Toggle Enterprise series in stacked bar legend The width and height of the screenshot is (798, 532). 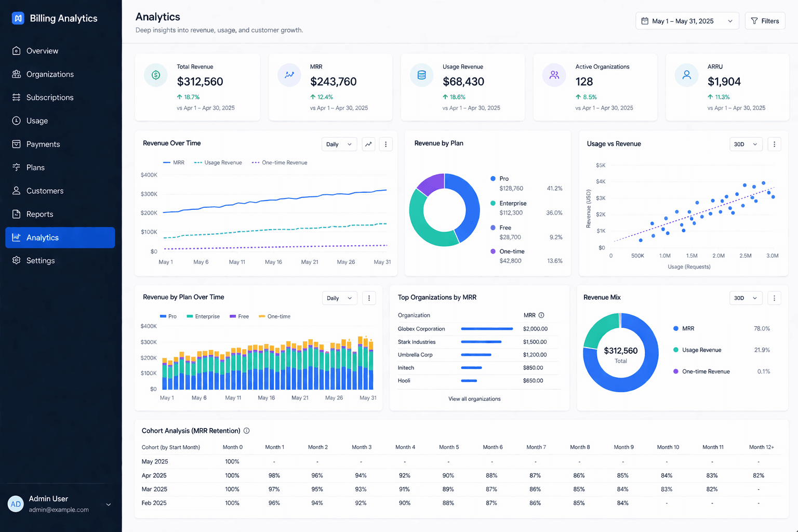point(203,316)
